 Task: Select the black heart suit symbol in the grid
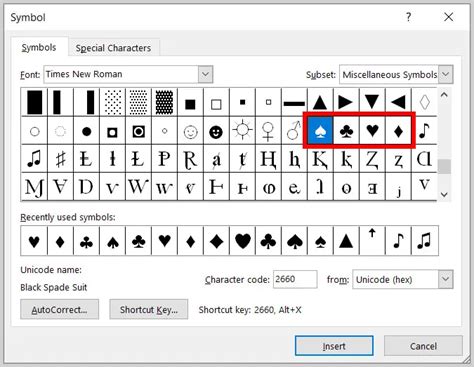(x=372, y=130)
